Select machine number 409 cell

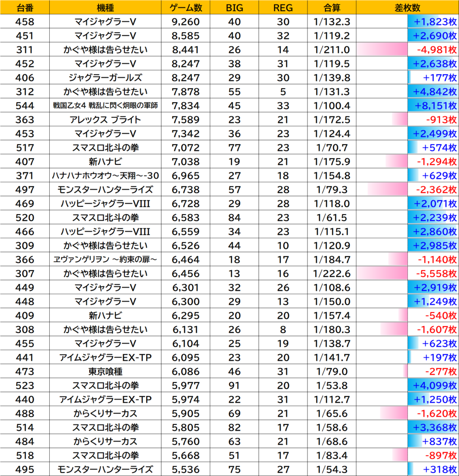click(25, 315)
